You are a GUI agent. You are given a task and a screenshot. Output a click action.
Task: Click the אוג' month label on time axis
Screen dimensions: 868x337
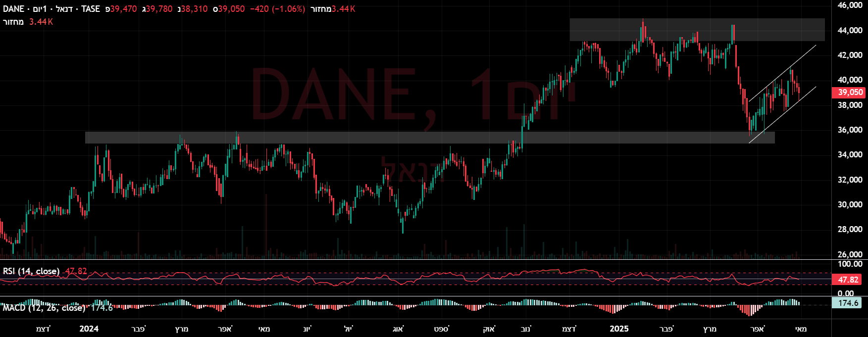(398, 329)
